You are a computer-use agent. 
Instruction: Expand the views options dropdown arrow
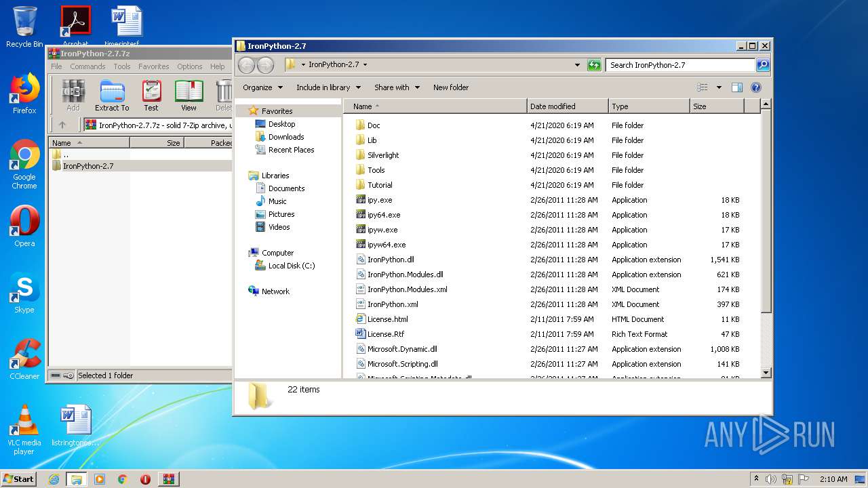click(719, 87)
